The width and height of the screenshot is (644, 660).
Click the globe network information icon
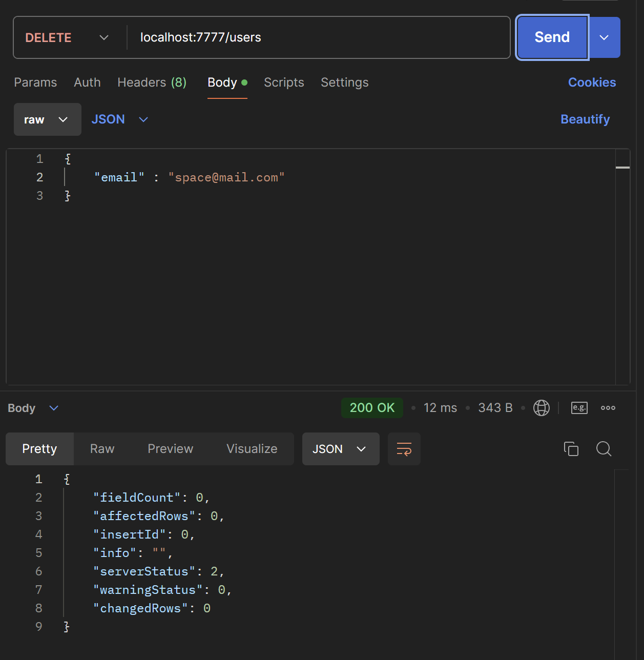(x=542, y=408)
